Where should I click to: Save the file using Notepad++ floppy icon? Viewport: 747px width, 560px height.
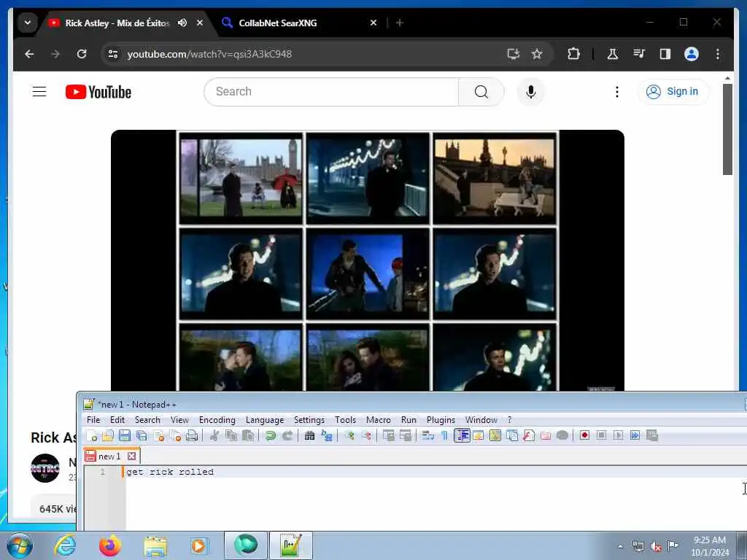coord(125,435)
